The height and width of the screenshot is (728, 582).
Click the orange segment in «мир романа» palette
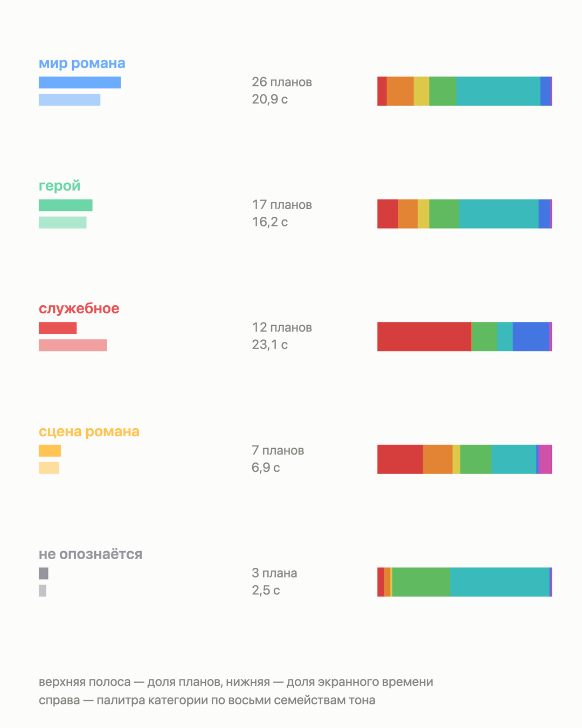click(x=400, y=91)
